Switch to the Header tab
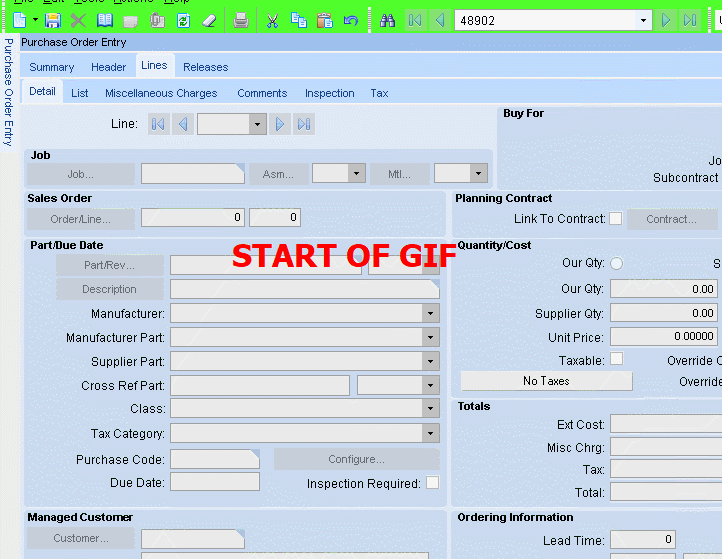 pyautogui.click(x=108, y=67)
